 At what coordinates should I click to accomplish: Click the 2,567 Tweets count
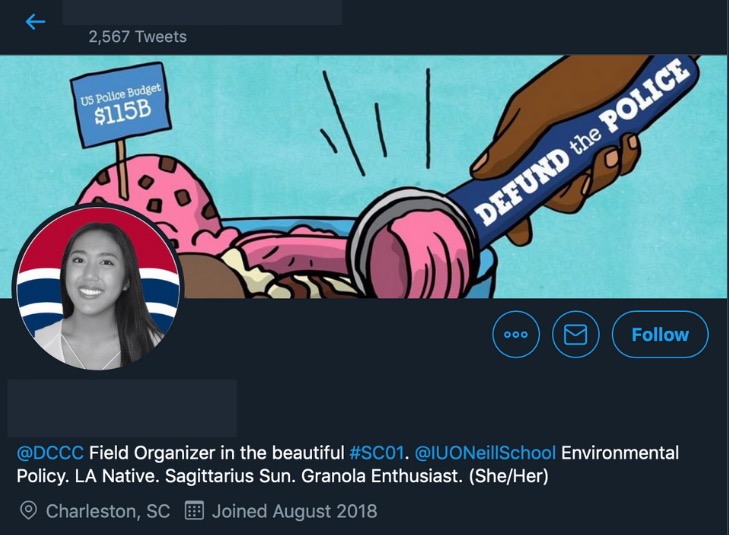pos(137,36)
